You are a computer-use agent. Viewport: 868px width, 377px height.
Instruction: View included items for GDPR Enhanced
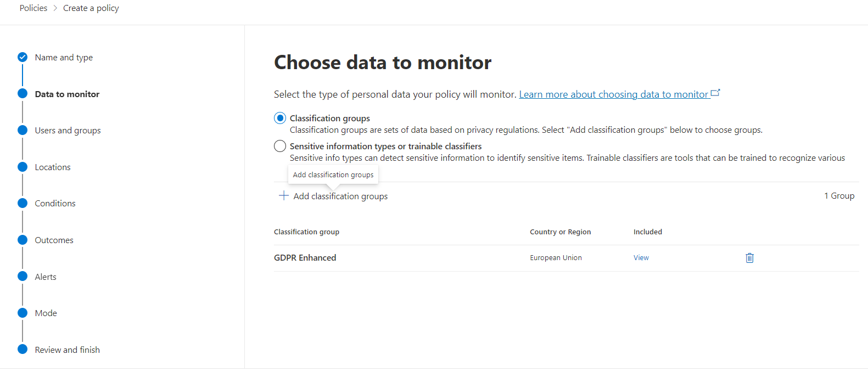641,258
